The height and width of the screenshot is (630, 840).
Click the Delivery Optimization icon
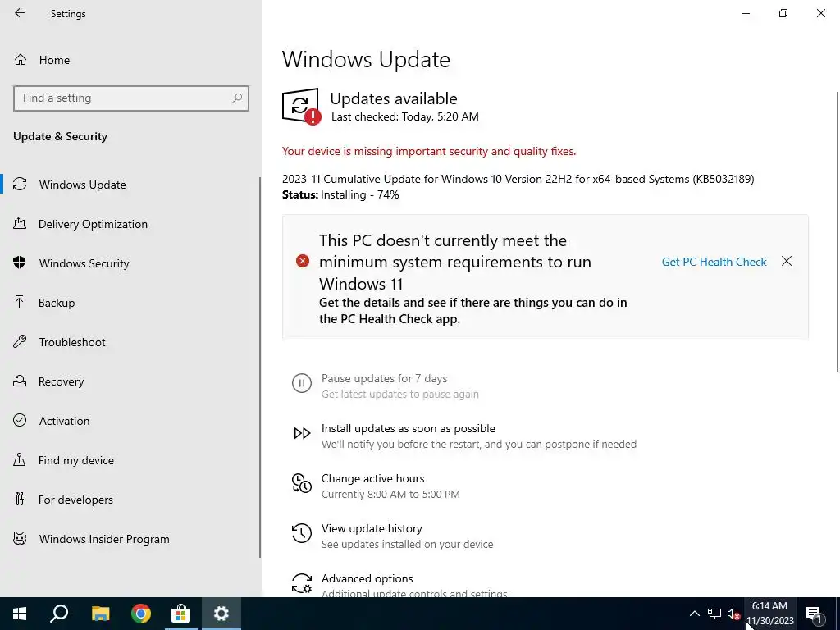pyautogui.click(x=20, y=223)
